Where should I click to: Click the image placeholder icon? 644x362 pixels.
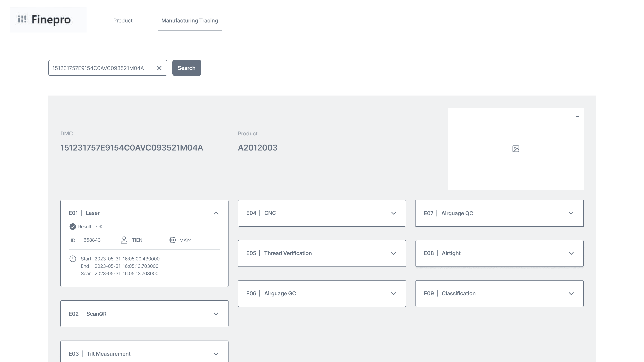(516, 149)
